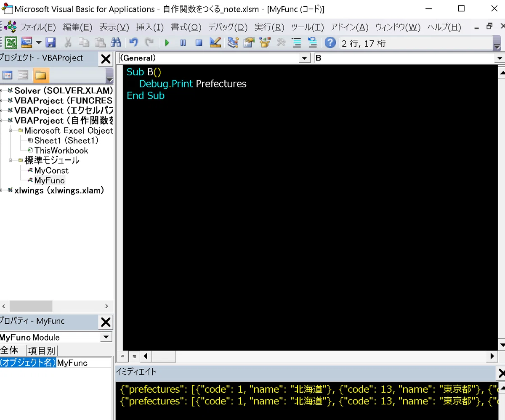
Task: Click the (オブジェクト名) value field MyFunc
Action: pyautogui.click(x=84, y=363)
